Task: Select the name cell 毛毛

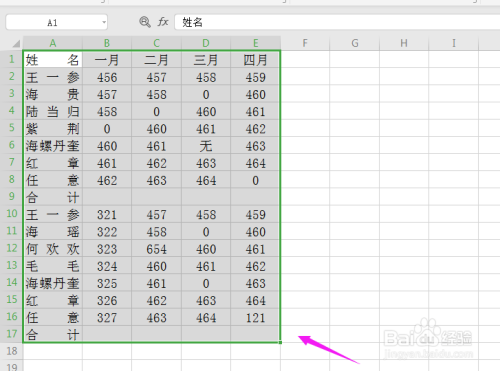Action: coord(53,266)
